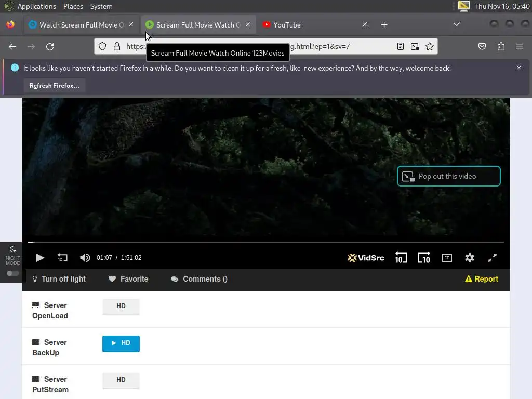Viewport: 532px width, 399px height.
Task: Click the Refresh Firefox... button
Action: pyautogui.click(x=54, y=86)
